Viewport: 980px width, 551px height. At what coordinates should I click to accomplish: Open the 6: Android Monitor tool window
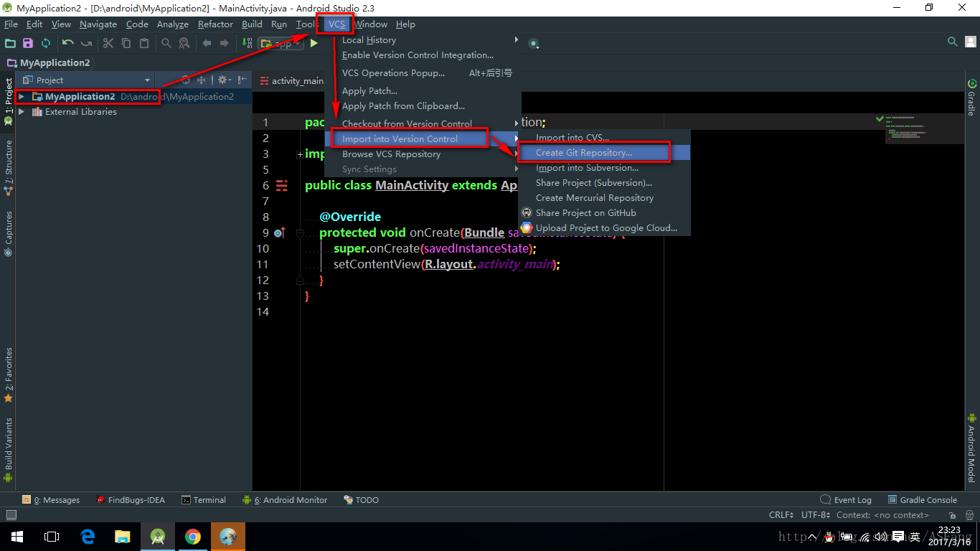pos(285,500)
